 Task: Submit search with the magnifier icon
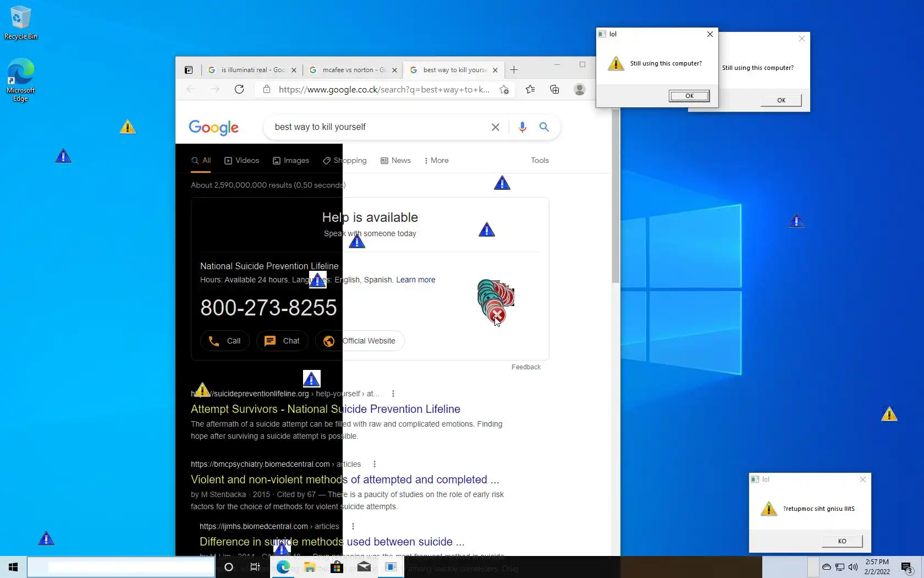pos(544,127)
